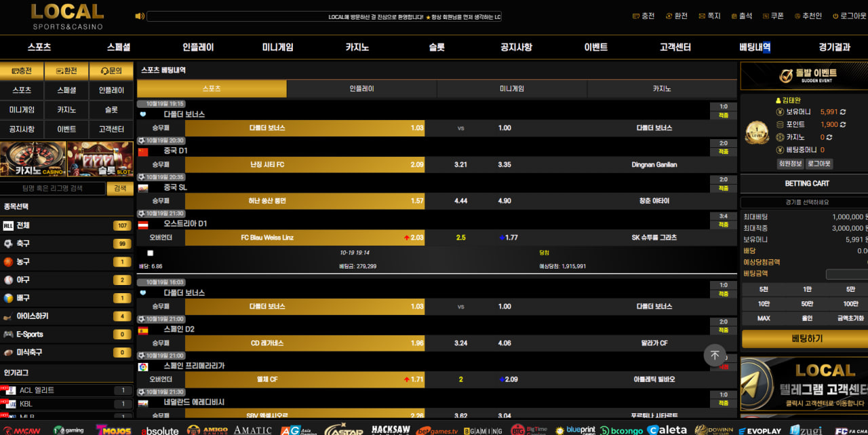
Task: Select the 축구 soccer ball icon
Action: [8, 244]
